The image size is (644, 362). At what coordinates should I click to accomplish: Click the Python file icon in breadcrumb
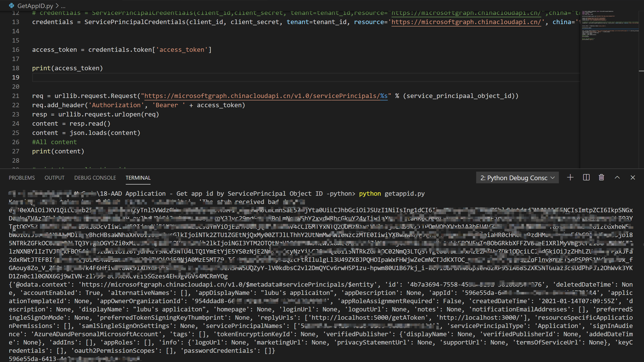11,6
